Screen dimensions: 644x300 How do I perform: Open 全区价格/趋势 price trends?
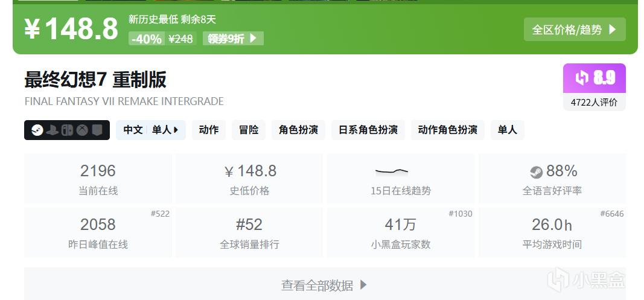(x=575, y=29)
